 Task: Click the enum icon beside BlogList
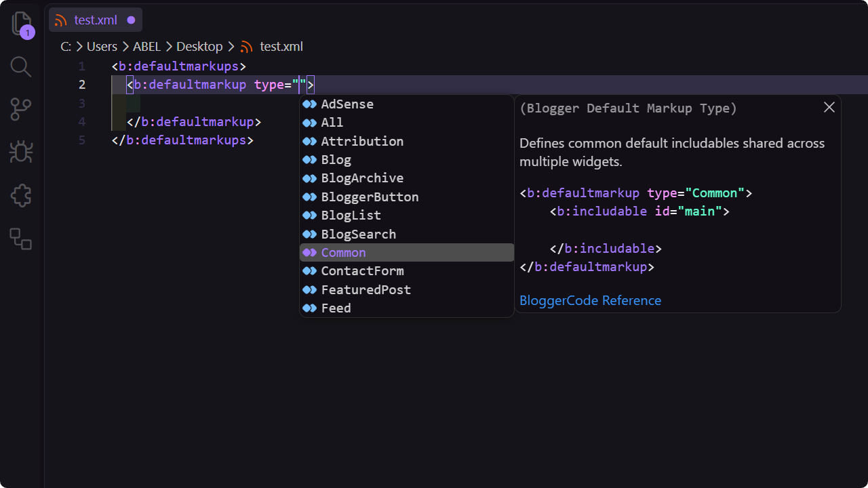click(x=310, y=216)
